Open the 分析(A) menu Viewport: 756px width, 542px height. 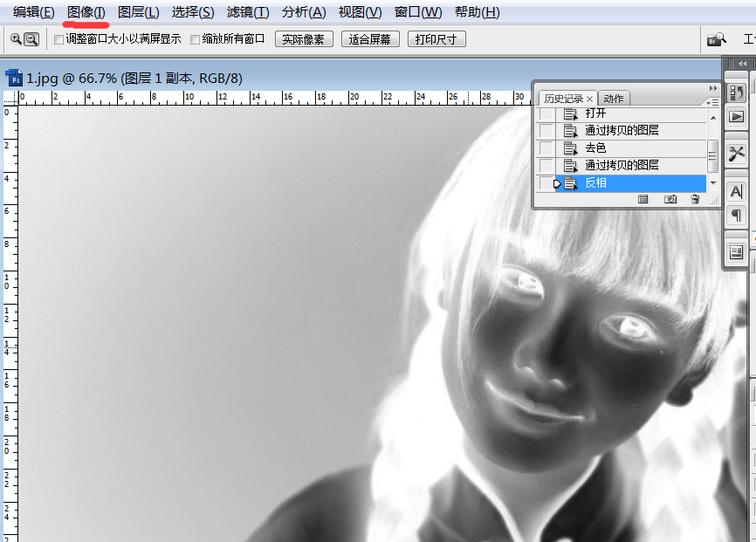click(304, 12)
